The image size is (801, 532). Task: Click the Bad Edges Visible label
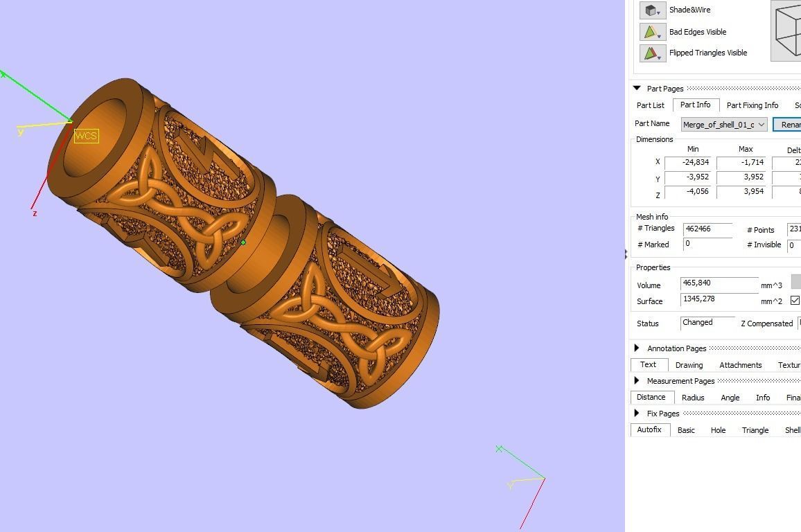pyautogui.click(x=698, y=32)
